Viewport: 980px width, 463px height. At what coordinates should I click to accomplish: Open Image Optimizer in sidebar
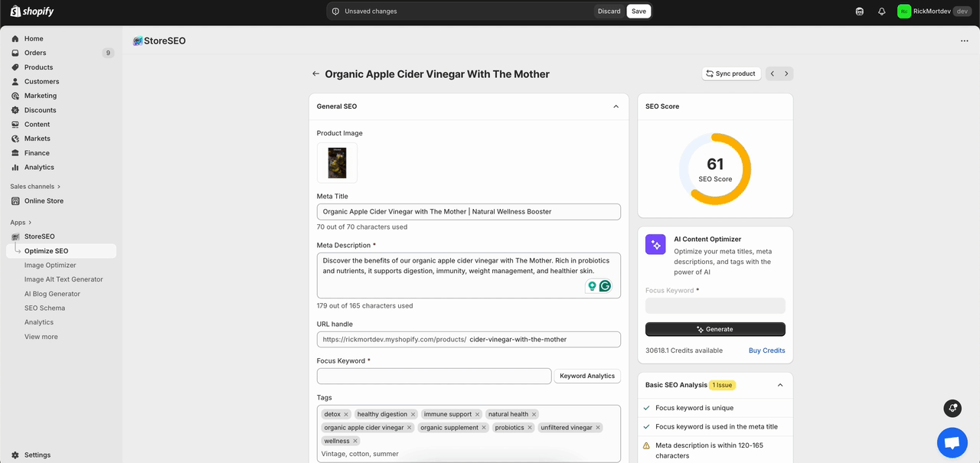50,265
